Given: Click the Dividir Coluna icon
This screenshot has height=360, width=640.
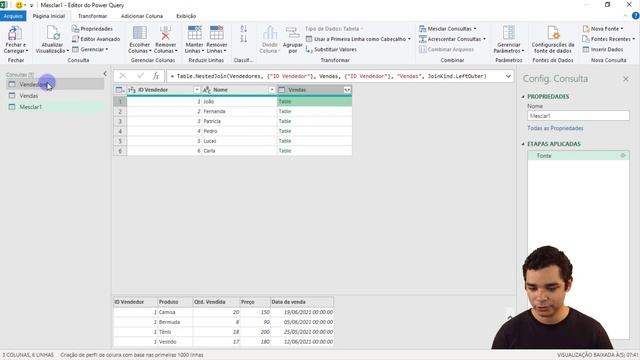Looking at the screenshot, I should coord(269,33).
